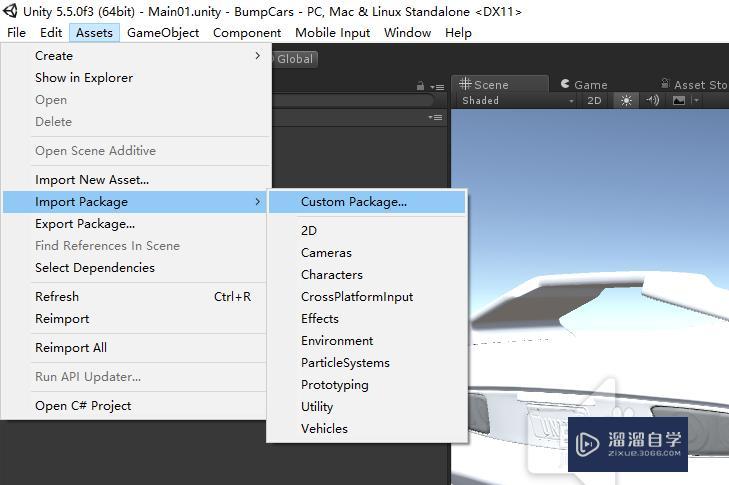Open the lower panel options menu icon
The width and height of the screenshot is (729, 485).
coord(435,117)
